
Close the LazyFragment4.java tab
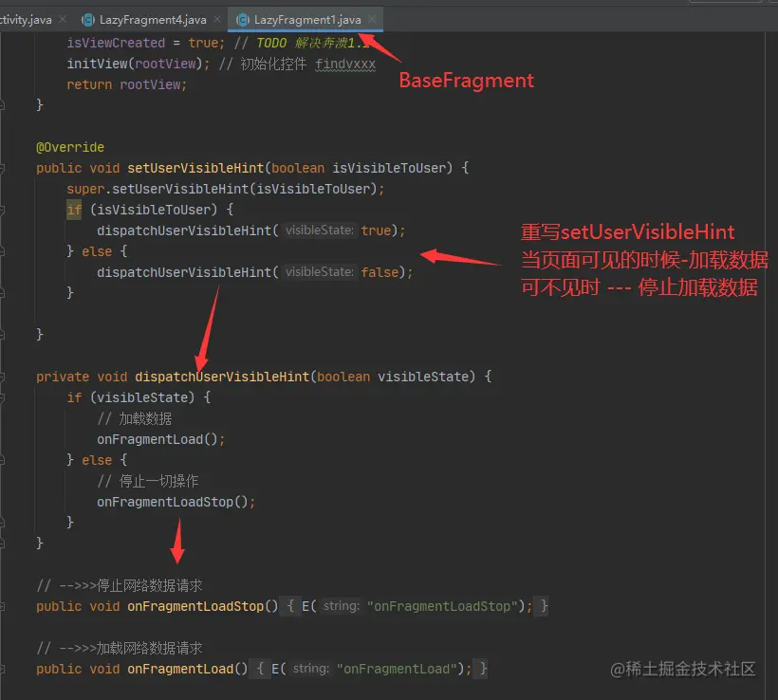click(217, 19)
